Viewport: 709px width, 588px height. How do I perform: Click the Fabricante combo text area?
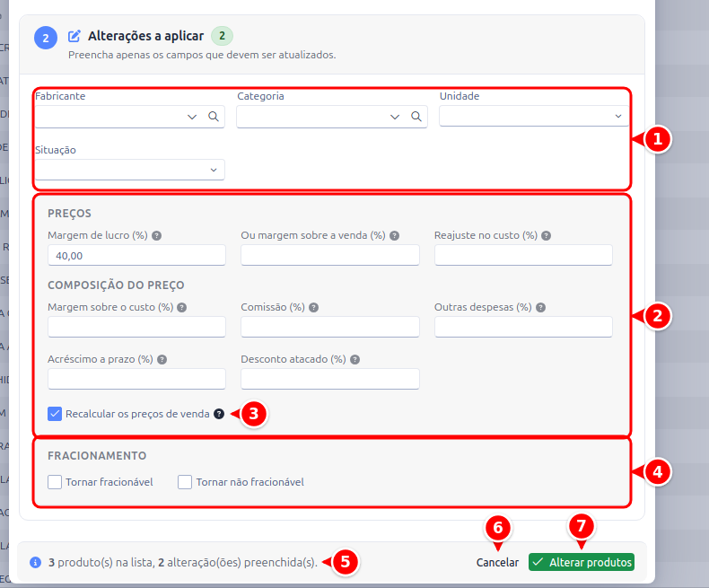click(109, 117)
